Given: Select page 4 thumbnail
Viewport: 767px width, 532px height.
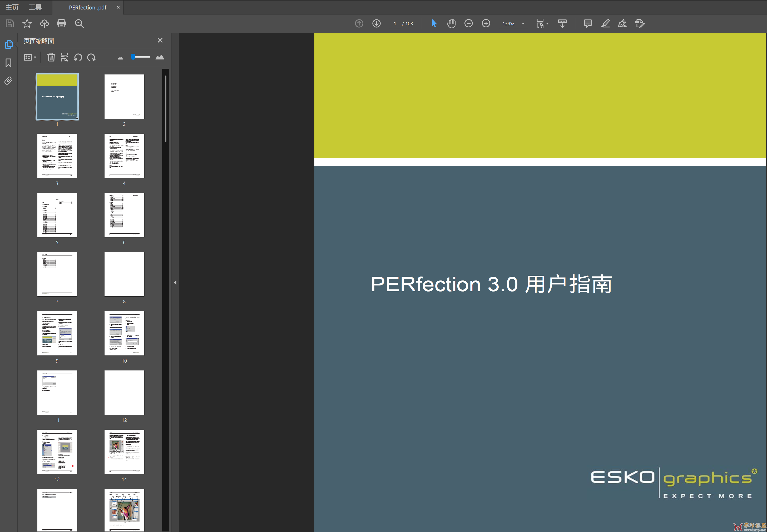Looking at the screenshot, I should [124, 156].
